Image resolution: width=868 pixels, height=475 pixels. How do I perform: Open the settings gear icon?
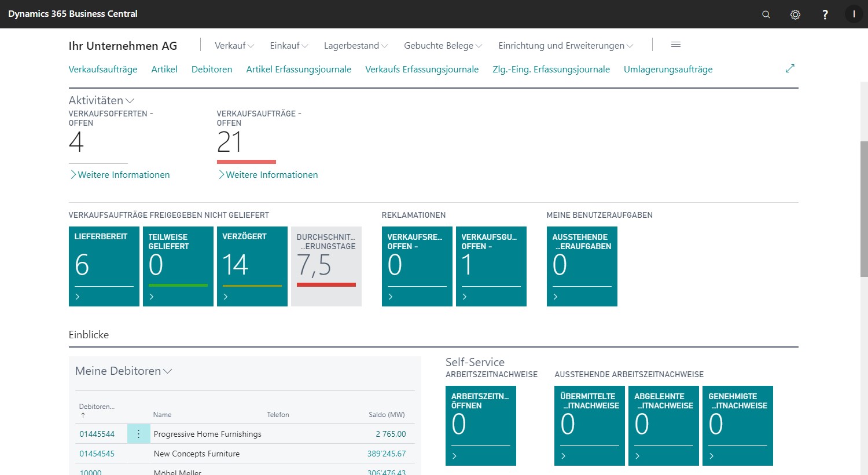795,14
